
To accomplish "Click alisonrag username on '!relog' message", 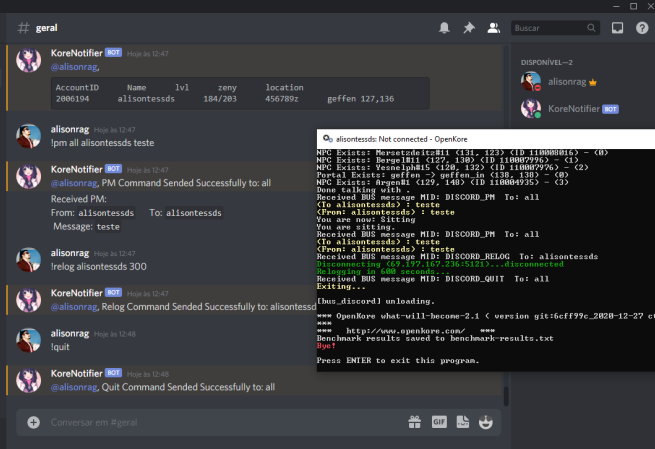I will [x=70, y=253].
